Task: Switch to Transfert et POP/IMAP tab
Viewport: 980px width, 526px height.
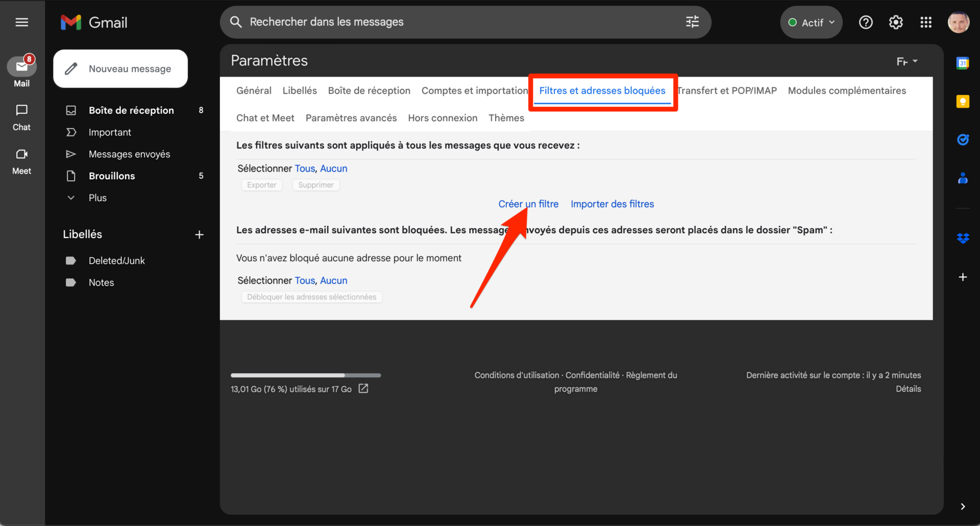Action: pos(727,90)
